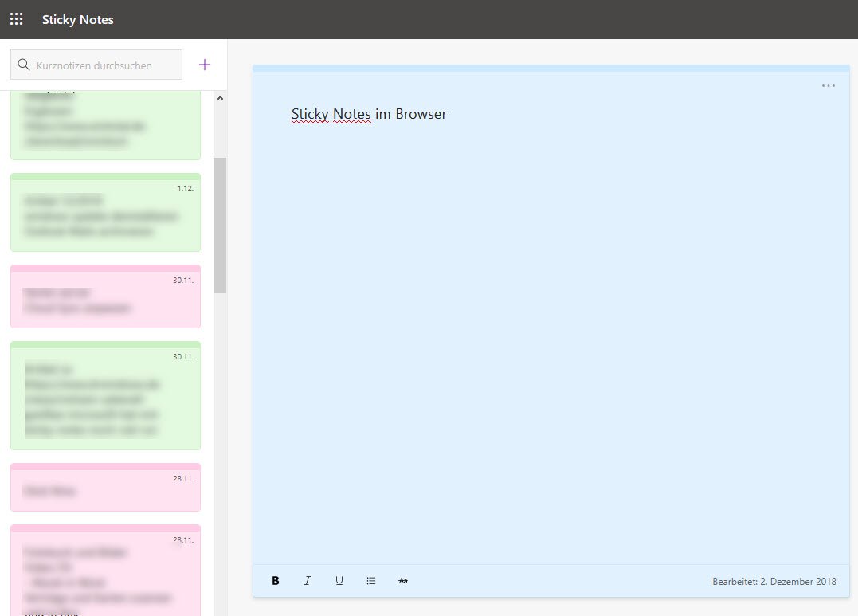
Task: Open the note's three-dots menu
Action: click(829, 85)
